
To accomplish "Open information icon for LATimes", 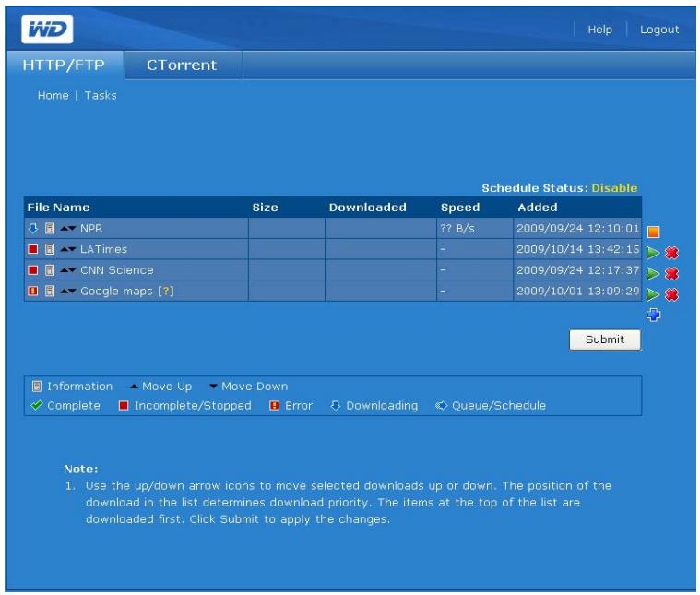I will point(50,249).
